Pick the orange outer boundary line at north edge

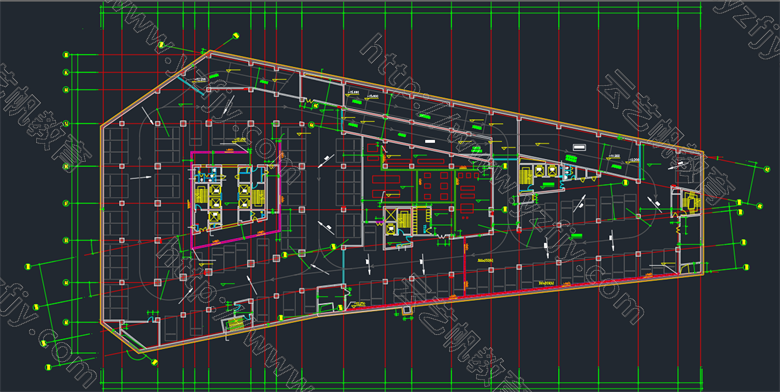[456, 101]
